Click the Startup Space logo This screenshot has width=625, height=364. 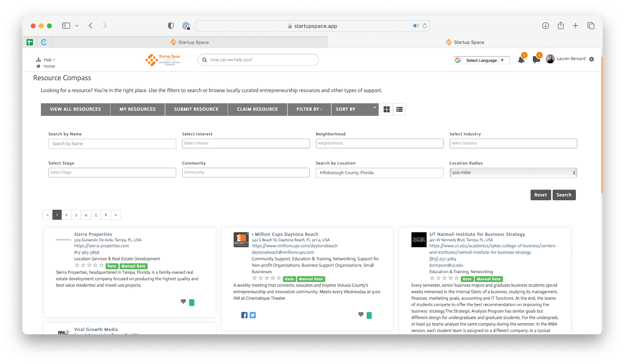point(163,60)
